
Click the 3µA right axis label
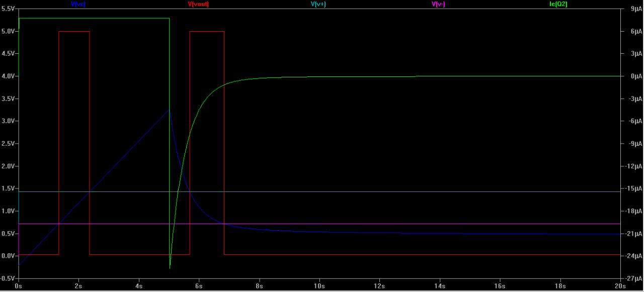coord(636,53)
